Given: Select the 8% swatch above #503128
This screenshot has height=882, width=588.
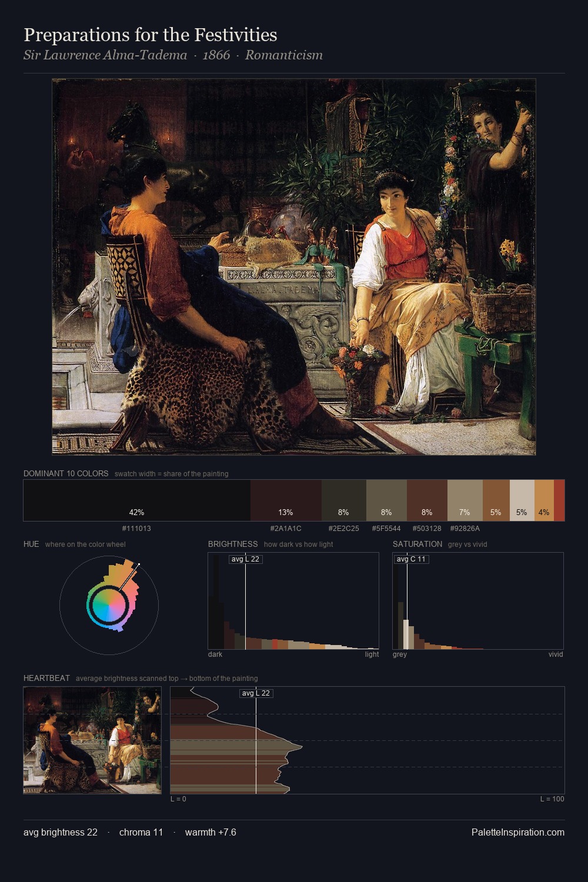Looking at the screenshot, I should click(x=427, y=500).
